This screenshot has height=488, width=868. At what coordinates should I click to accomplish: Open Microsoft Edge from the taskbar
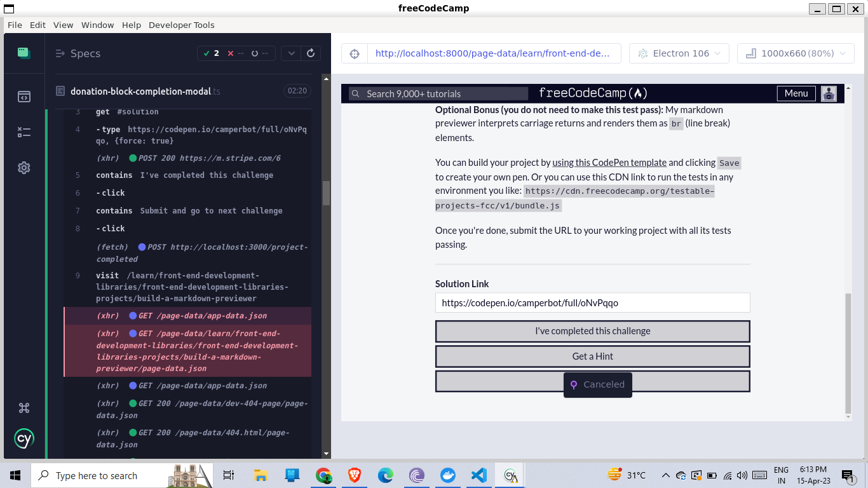click(386, 475)
